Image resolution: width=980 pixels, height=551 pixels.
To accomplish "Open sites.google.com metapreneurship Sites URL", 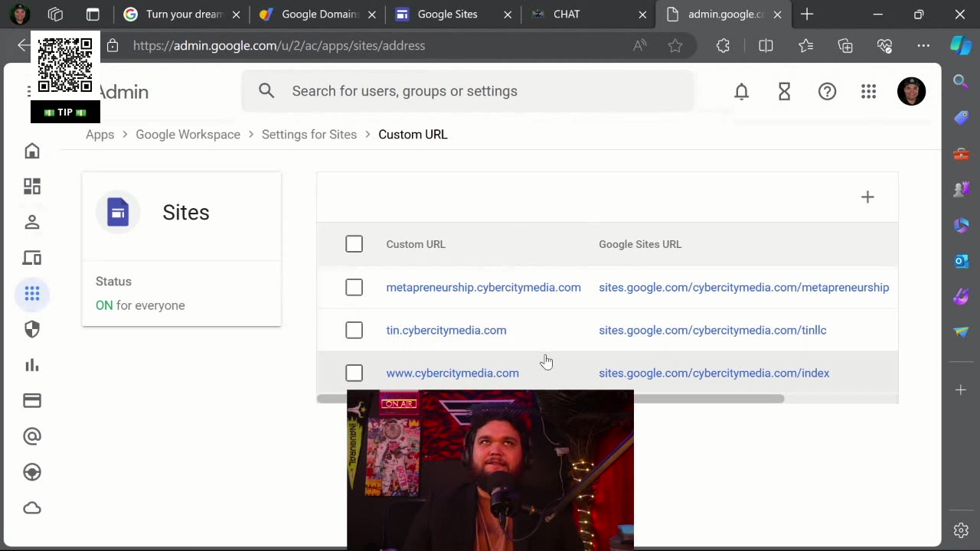I will pos(743,288).
